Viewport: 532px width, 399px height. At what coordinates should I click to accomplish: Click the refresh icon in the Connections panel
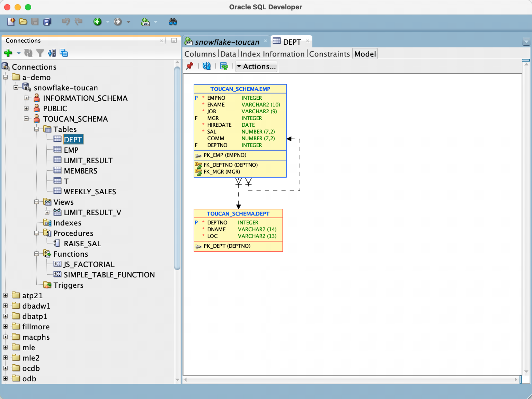coord(29,53)
